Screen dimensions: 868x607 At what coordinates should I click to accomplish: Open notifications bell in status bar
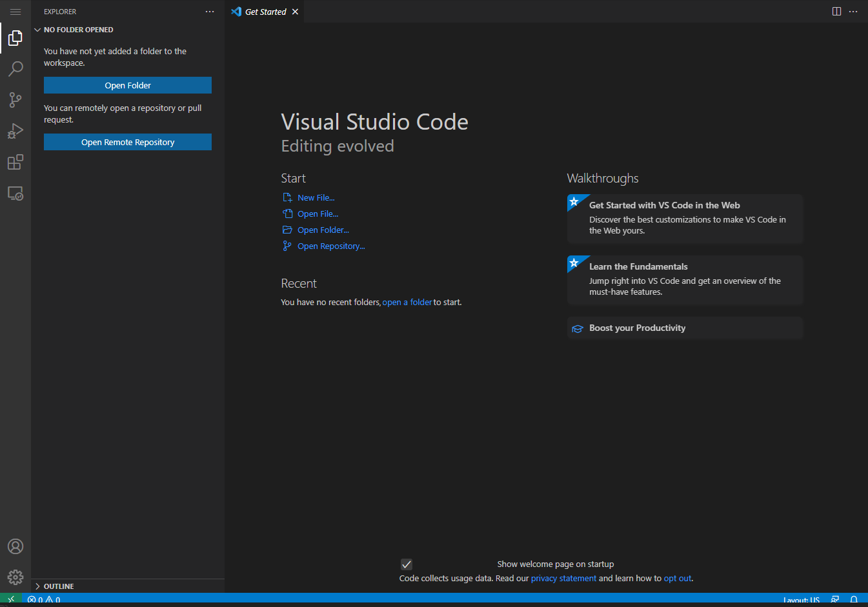pos(854,600)
